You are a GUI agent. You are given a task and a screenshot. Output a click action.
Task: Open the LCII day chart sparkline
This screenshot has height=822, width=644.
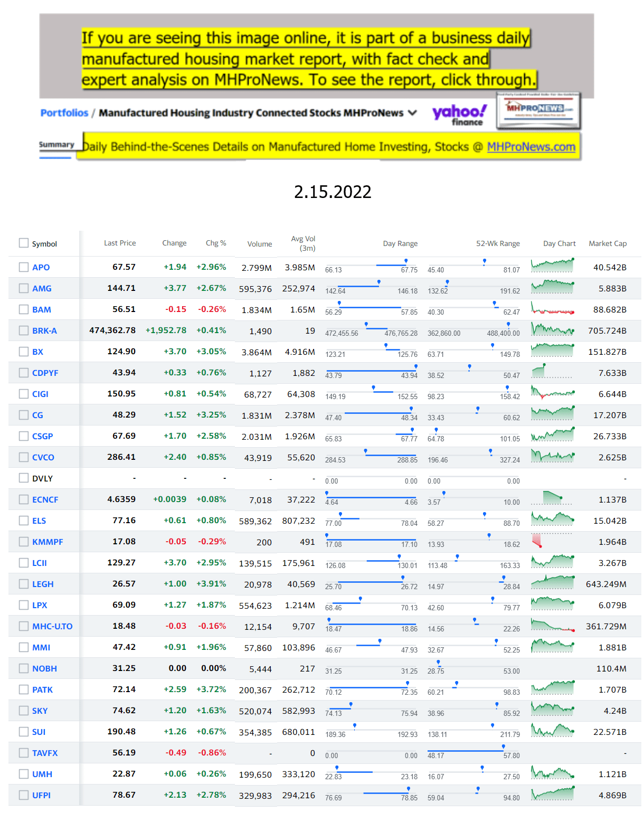[x=553, y=561]
